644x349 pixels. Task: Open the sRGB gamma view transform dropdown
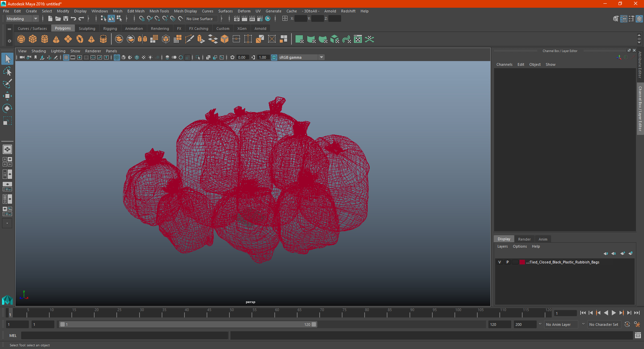click(x=301, y=57)
